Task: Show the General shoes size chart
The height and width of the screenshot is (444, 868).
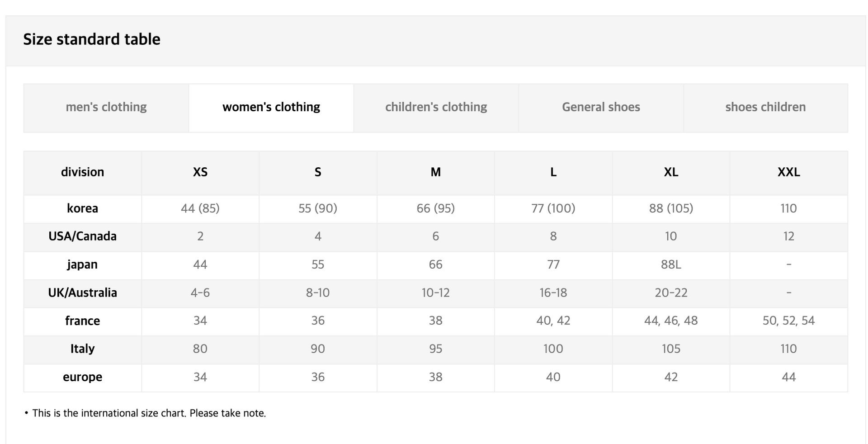Action: [601, 108]
